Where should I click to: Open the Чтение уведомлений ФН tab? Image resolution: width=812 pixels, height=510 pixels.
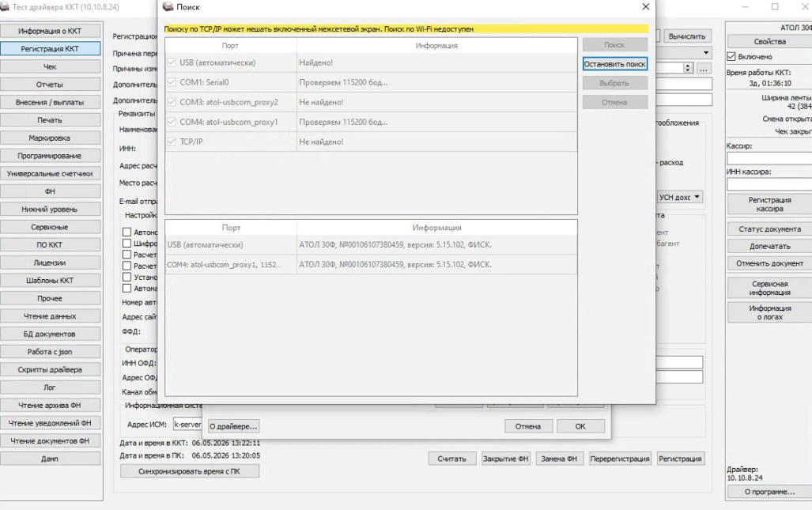pyautogui.click(x=51, y=424)
